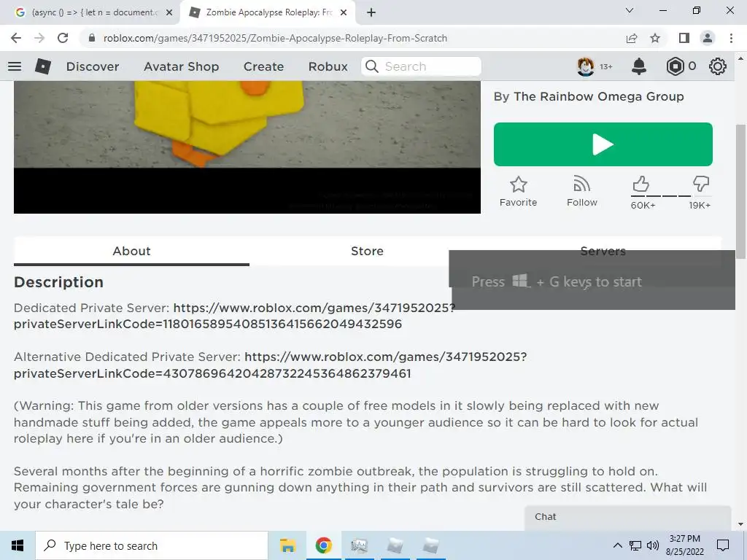
Task: Open the Alternative Dedicated Private Server link
Action: [x=270, y=365]
